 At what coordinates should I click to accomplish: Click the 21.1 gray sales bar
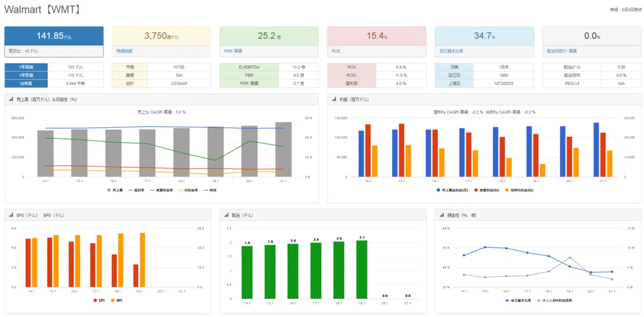[x=283, y=150]
